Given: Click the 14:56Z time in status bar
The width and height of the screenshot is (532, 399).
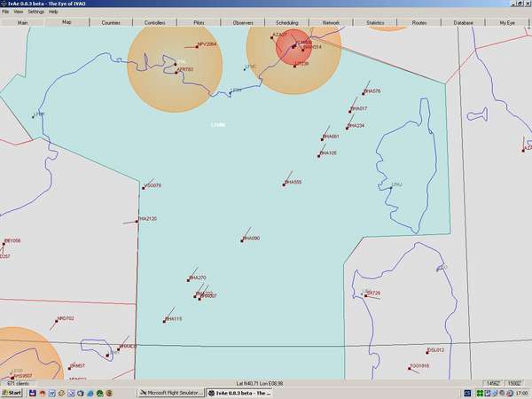Looking at the screenshot, I should pyautogui.click(x=493, y=383).
